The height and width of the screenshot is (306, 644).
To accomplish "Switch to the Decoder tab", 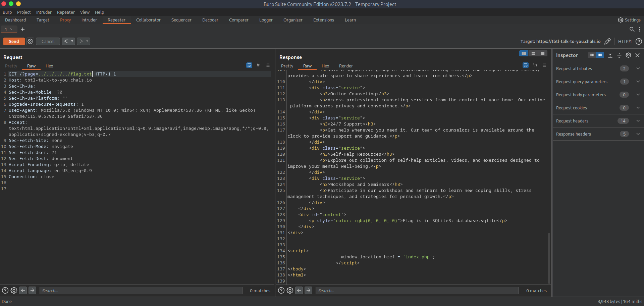I will [210, 20].
